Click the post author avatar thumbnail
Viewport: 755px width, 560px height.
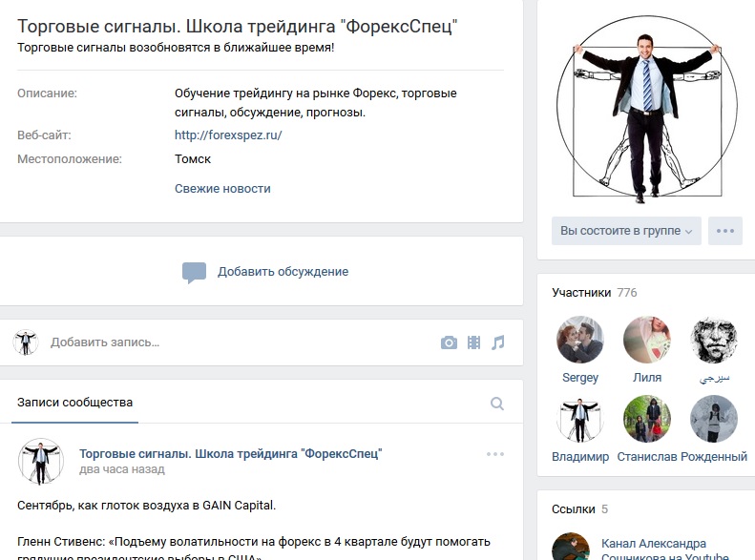(x=41, y=461)
